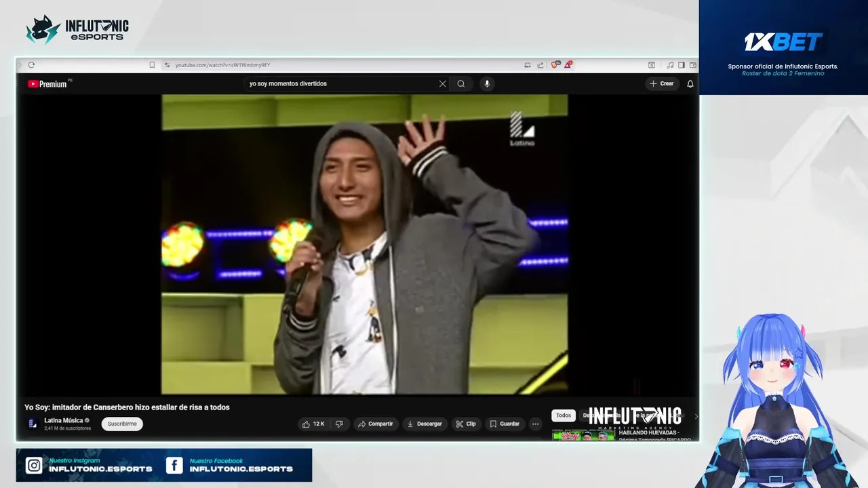Start voice search with microphone

[x=486, y=84]
